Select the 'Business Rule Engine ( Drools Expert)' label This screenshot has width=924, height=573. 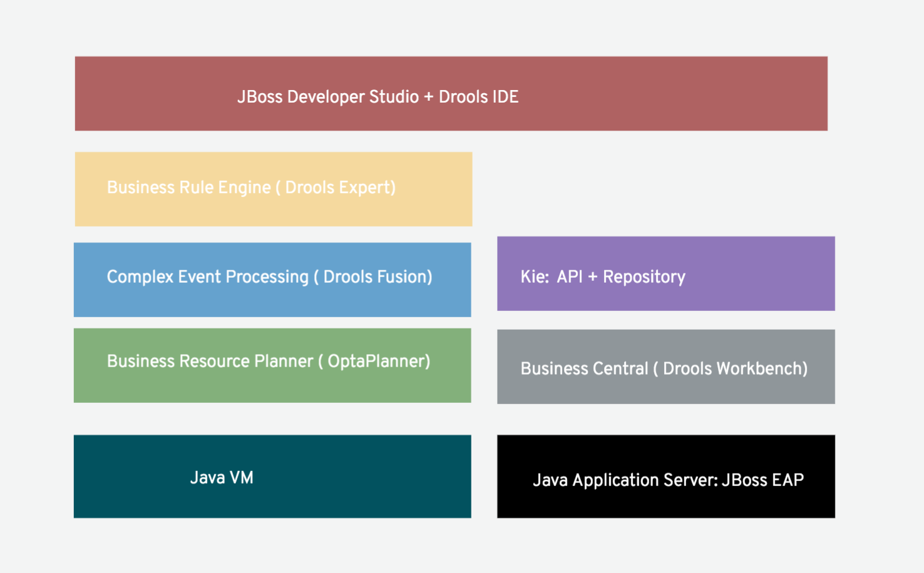pyautogui.click(x=251, y=188)
